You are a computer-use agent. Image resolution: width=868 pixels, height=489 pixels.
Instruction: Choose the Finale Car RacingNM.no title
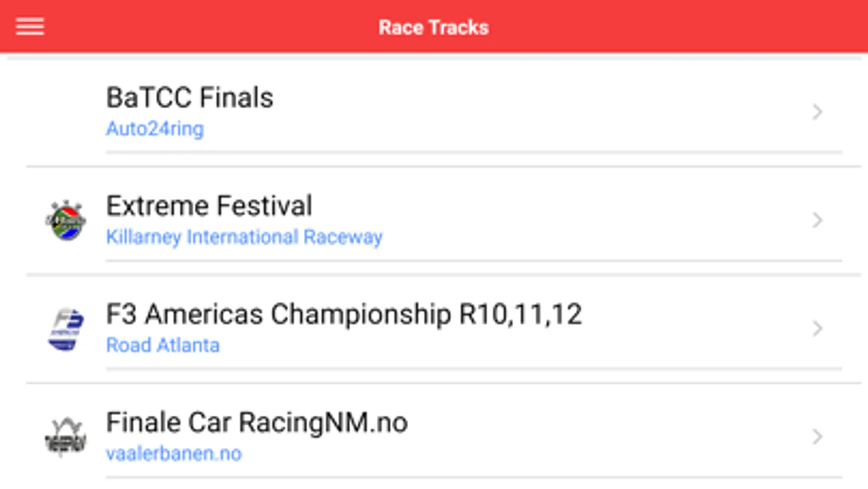click(x=257, y=422)
